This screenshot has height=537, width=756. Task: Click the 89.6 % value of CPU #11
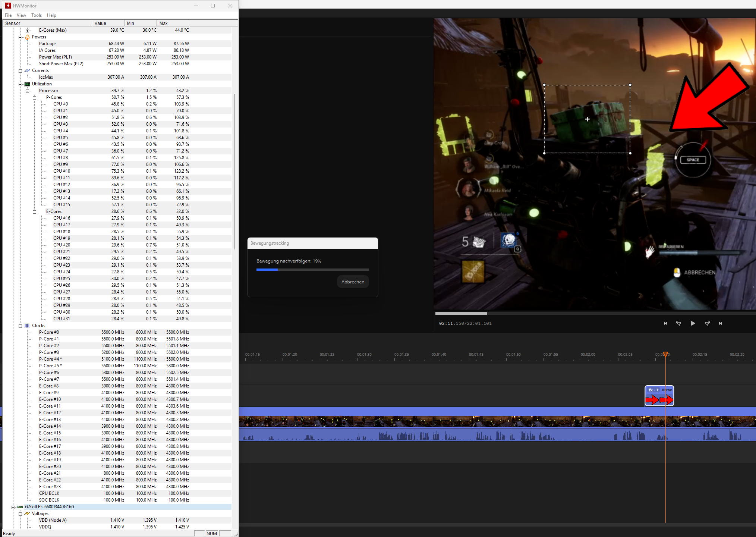pyautogui.click(x=117, y=178)
